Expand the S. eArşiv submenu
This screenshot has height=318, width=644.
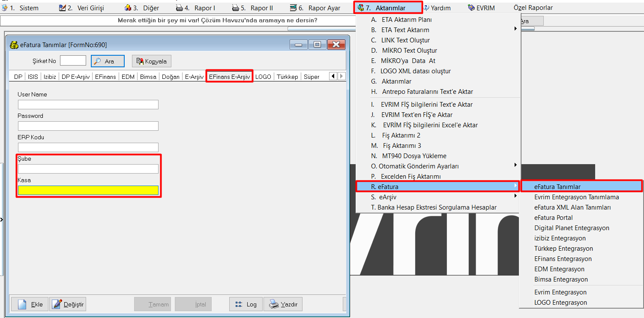click(438, 197)
